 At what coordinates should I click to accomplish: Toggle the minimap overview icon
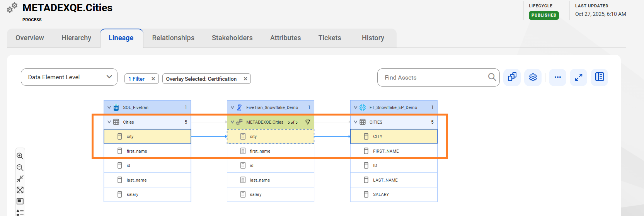coord(20,201)
